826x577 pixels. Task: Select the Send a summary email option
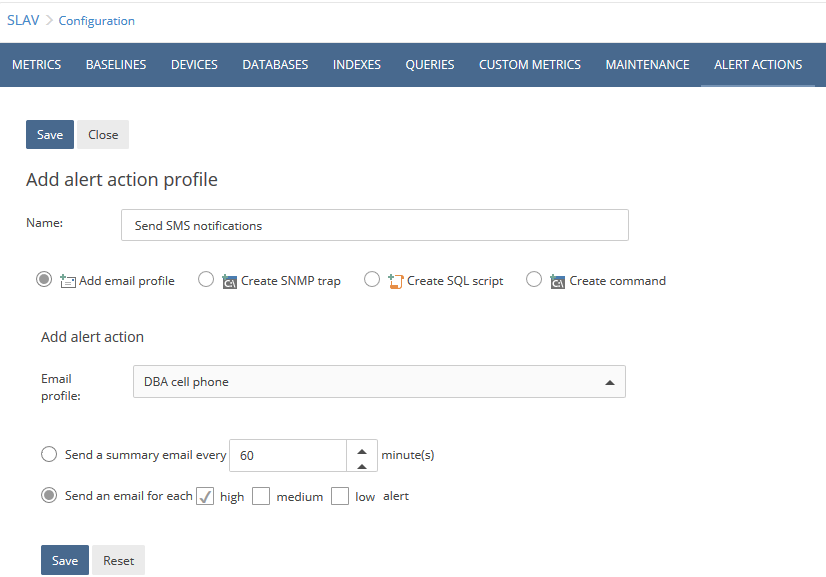[49, 454]
